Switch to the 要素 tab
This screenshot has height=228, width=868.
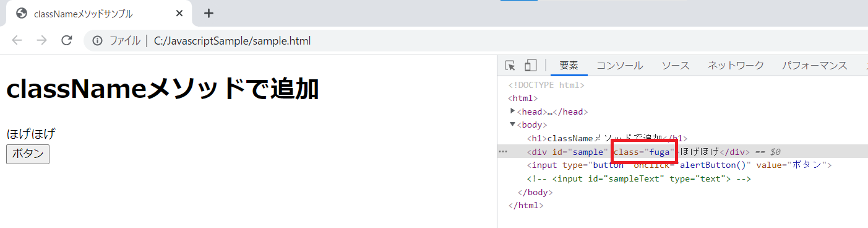569,66
